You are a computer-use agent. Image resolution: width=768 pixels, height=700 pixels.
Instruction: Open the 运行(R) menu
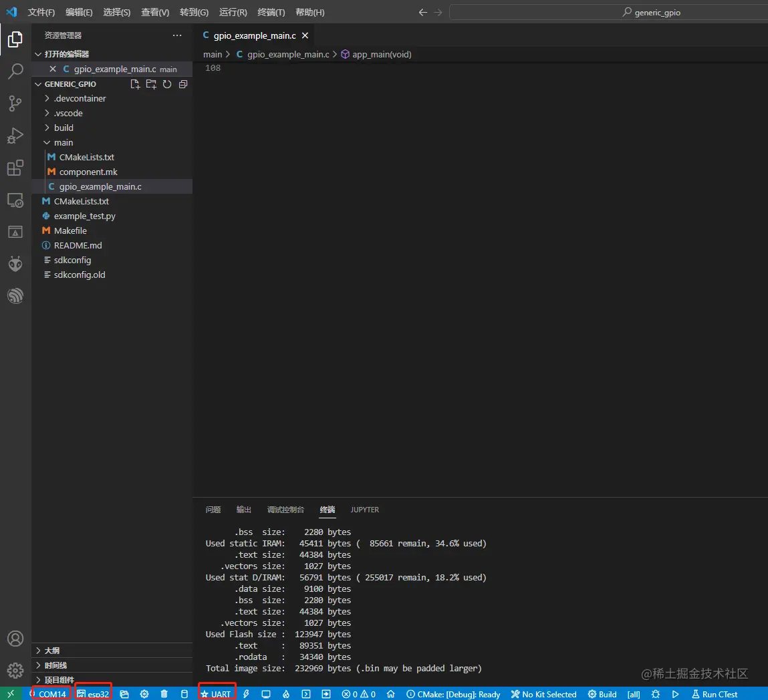(233, 12)
